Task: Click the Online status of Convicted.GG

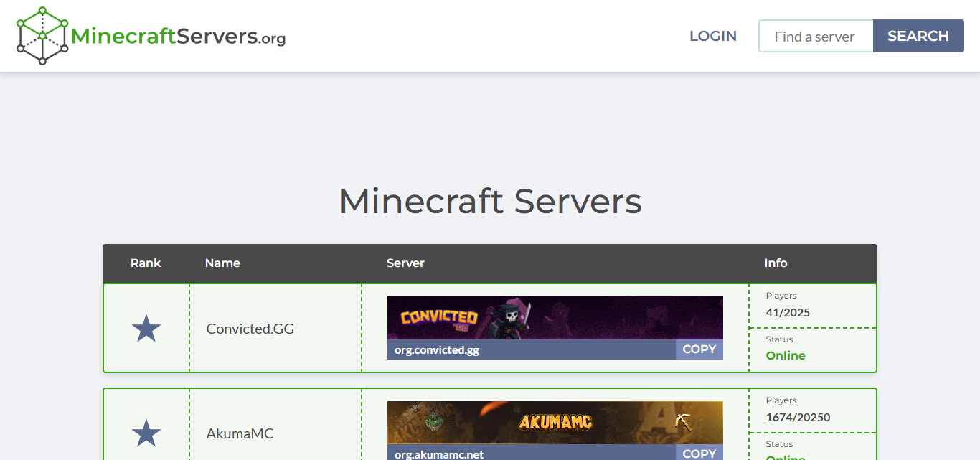Action: (786, 355)
